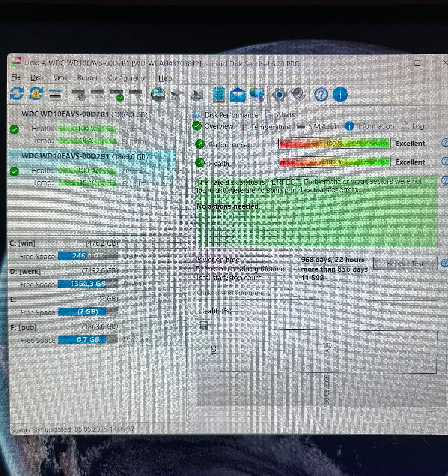
Task: Click the F: free space 0,7 GB bar
Action: [88, 339]
